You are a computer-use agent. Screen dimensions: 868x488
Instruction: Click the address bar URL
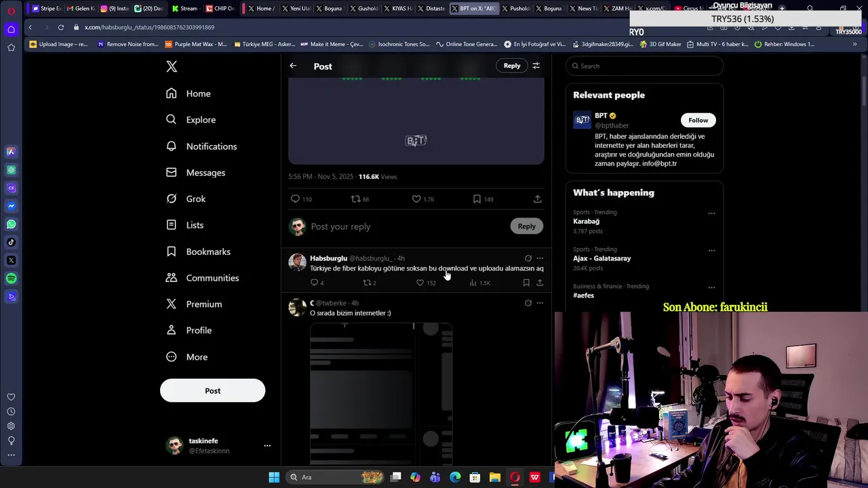(x=149, y=27)
